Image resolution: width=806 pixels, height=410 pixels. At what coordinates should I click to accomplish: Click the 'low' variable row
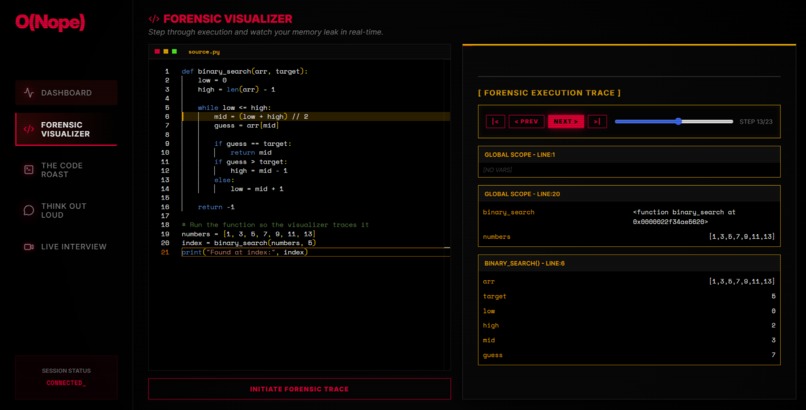point(629,311)
